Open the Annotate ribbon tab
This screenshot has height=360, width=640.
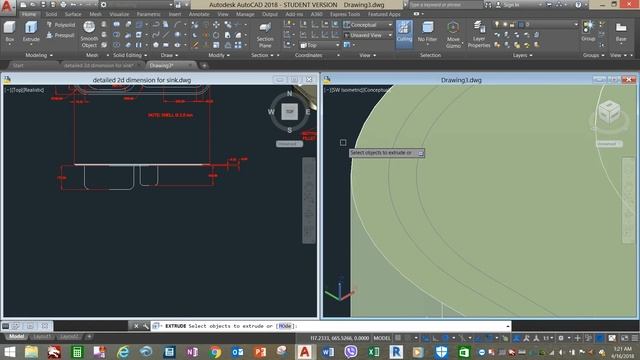[199, 14]
